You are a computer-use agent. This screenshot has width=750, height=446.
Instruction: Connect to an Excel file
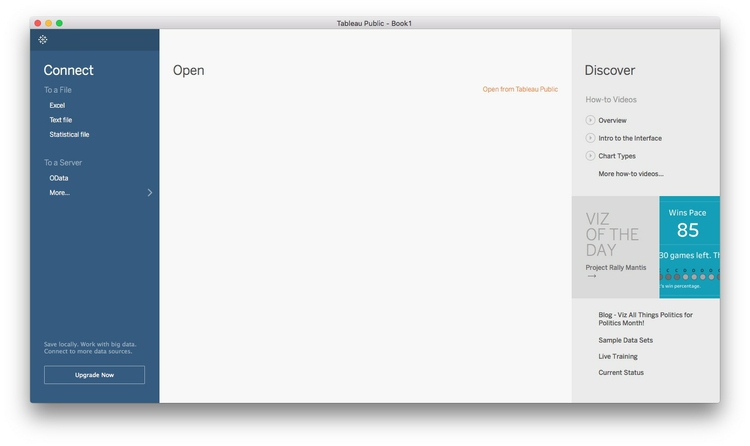click(x=57, y=105)
